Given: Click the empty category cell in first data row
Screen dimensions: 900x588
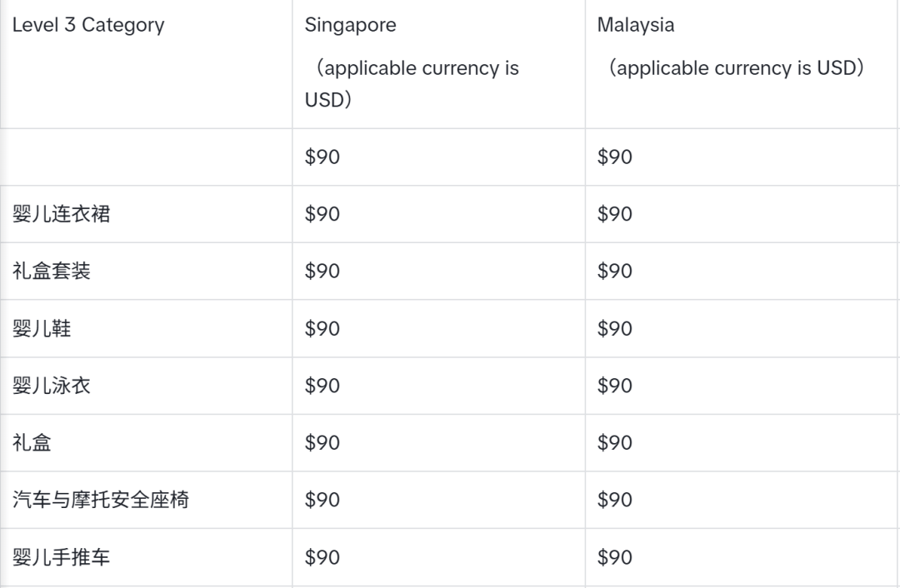Looking at the screenshot, I should pos(146,157).
